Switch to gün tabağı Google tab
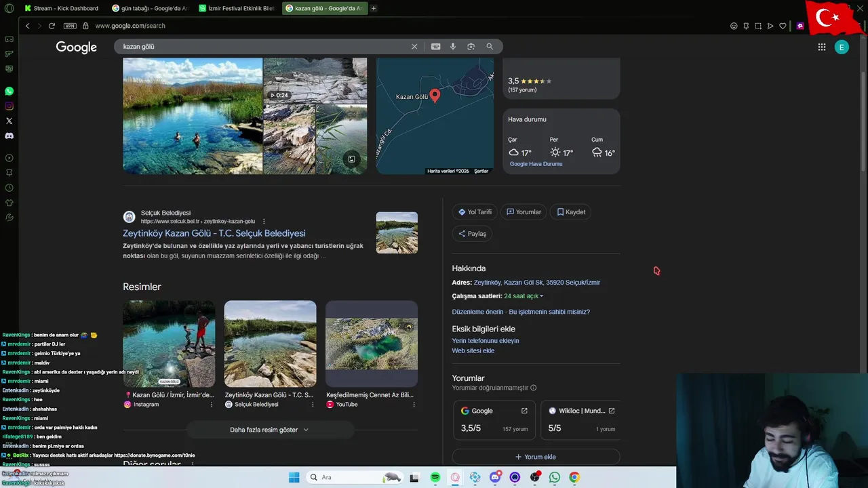868x488 pixels. 150,8
